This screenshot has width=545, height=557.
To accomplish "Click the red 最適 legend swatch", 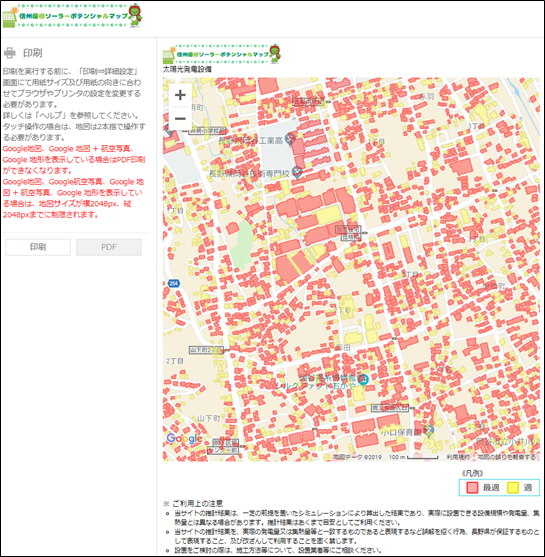I will [x=472, y=487].
